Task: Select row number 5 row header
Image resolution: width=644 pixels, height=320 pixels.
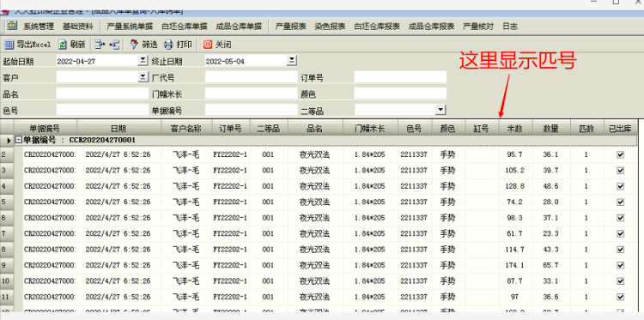Action: point(7,202)
